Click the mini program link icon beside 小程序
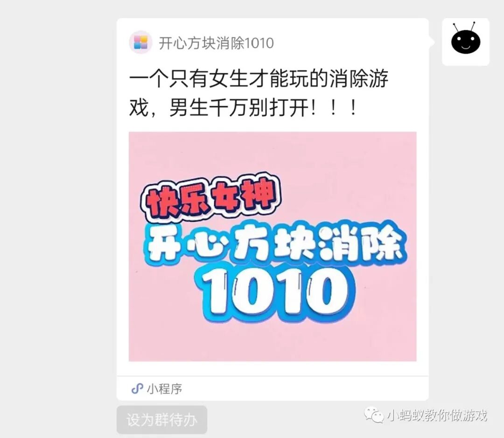 click(x=137, y=389)
